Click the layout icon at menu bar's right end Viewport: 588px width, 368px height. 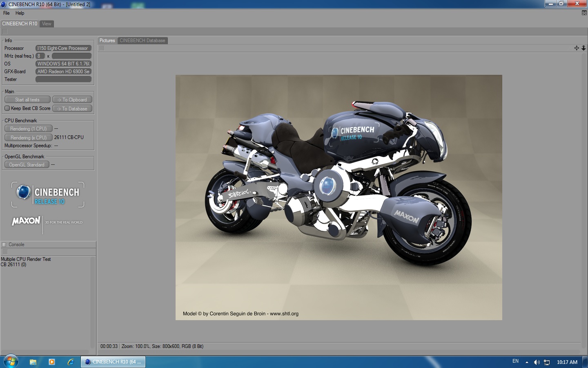coord(584,13)
